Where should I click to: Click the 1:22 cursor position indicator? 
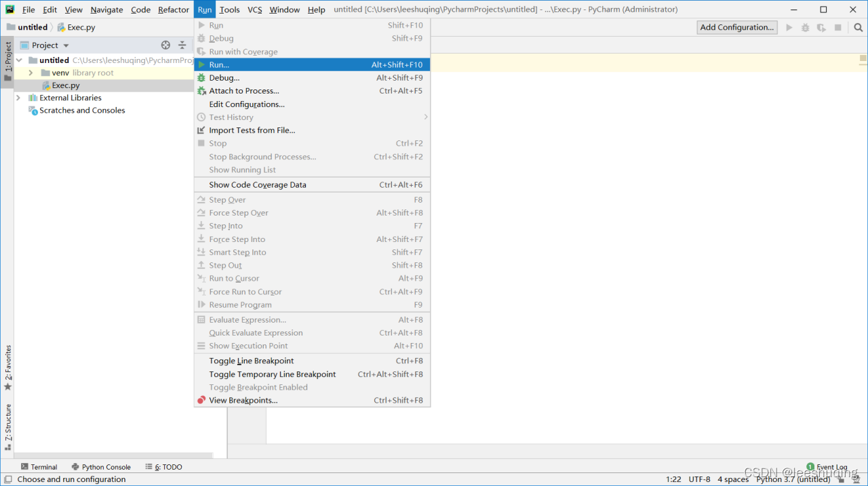pos(673,479)
